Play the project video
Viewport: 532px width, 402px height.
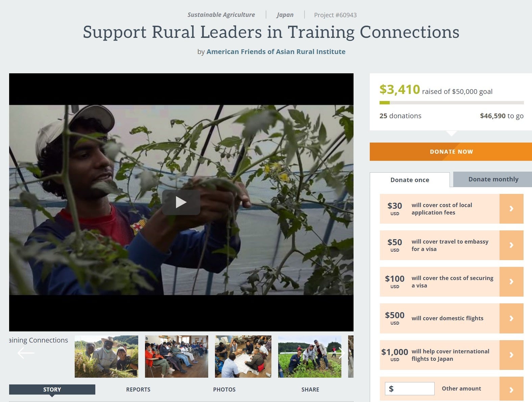click(x=181, y=202)
